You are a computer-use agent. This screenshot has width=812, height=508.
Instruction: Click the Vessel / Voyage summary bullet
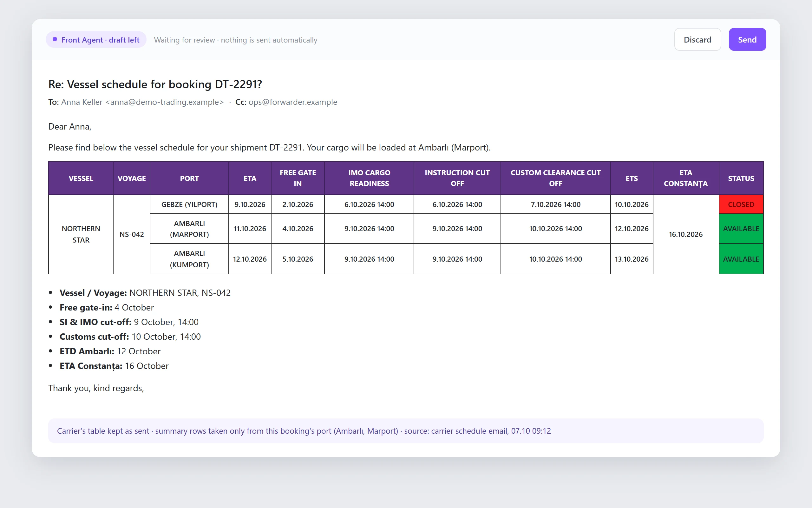point(145,293)
